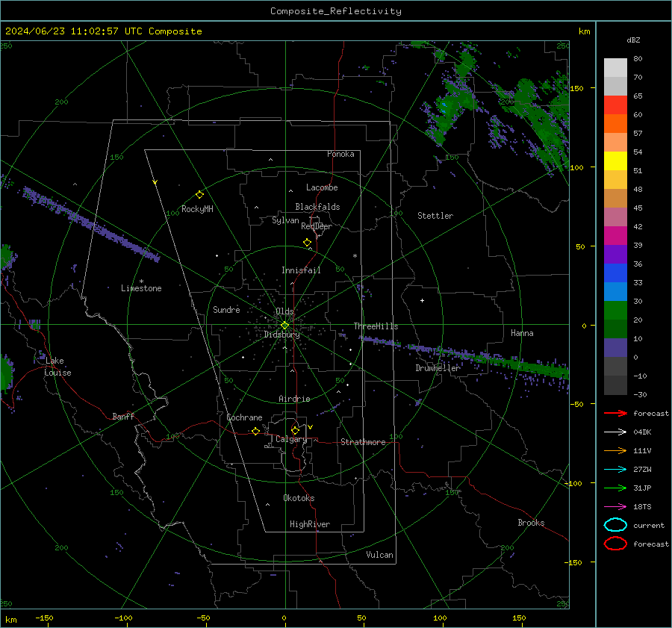The image size is (672, 628).
Task: Click the yellow diamond marker below RedDeer
Action: coord(307,243)
